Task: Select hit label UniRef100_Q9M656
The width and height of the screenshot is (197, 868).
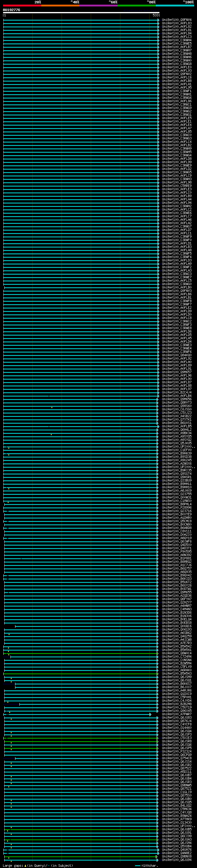Action: pyautogui.click(x=177, y=399)
